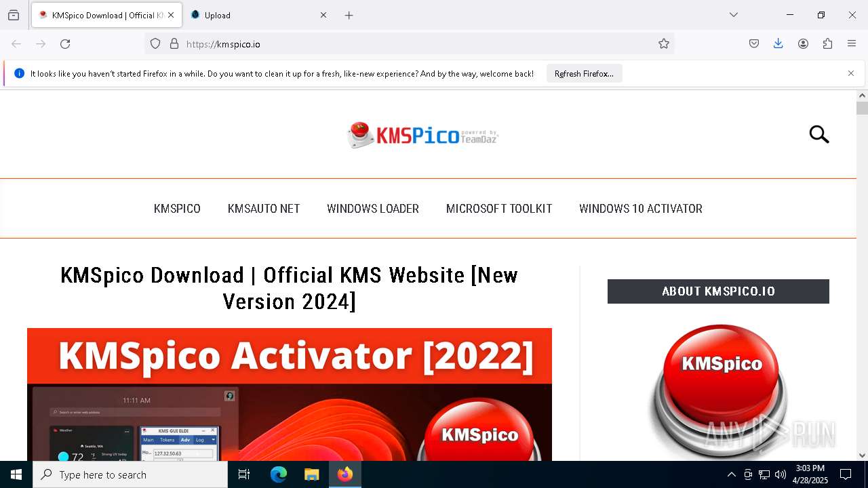The image size is (868, 488).
Task: Open WINDOWS 10 ACTIVATOR menu item
Action: (x=641, y=209)
